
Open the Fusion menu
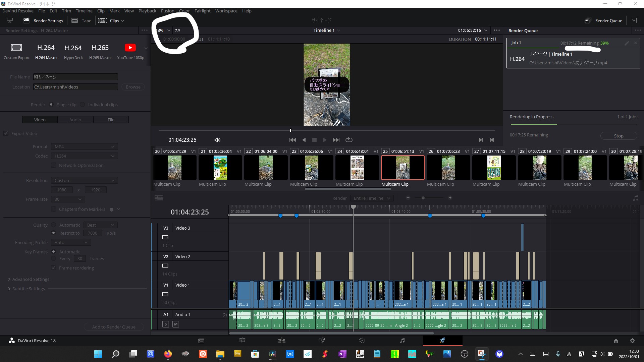167,11
